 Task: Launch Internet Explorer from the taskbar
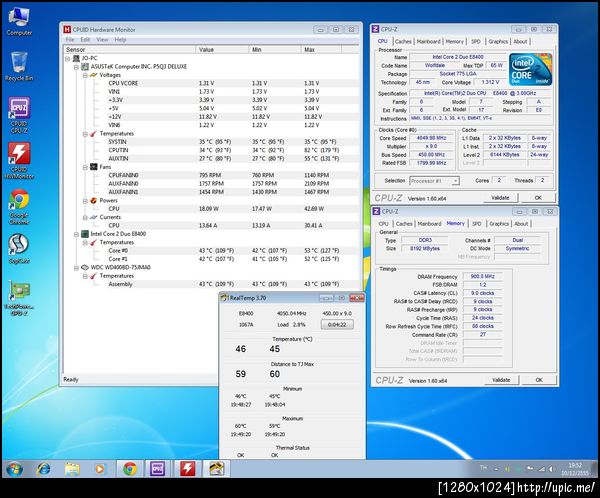point(43,469)
